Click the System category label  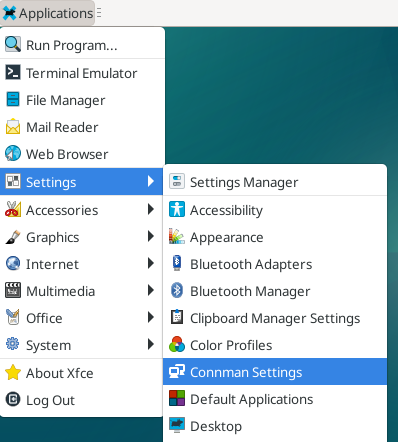click(49, 345)
